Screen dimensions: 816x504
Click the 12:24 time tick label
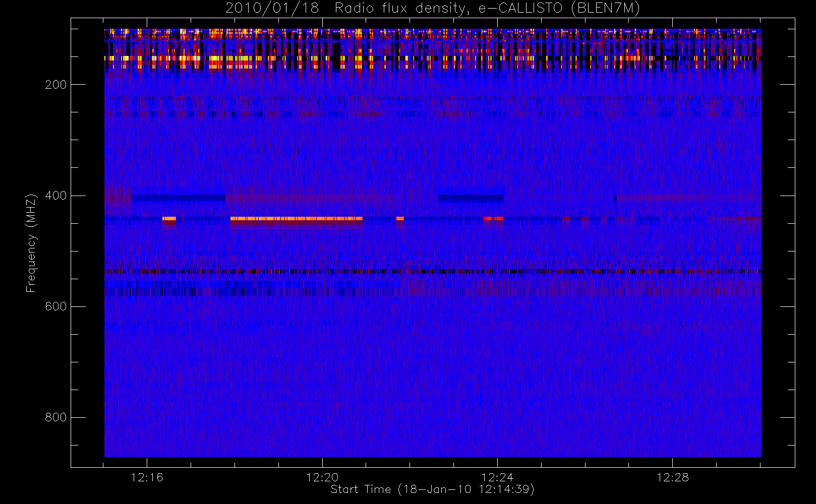(x=497, y=477)
